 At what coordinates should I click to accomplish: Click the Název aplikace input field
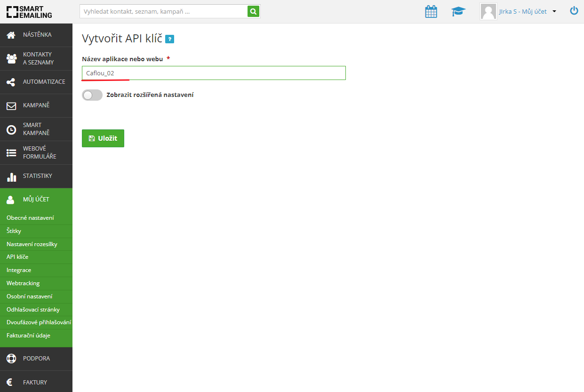214,73
